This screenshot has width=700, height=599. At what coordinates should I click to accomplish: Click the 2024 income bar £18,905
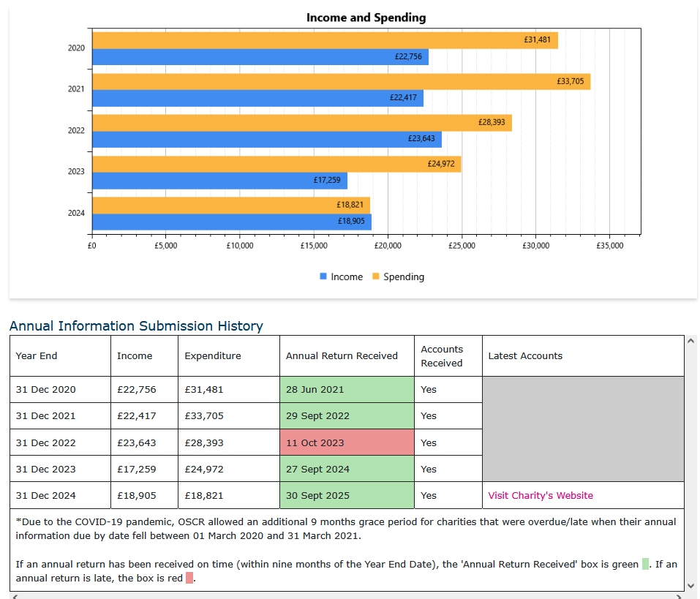coord(231,222)
